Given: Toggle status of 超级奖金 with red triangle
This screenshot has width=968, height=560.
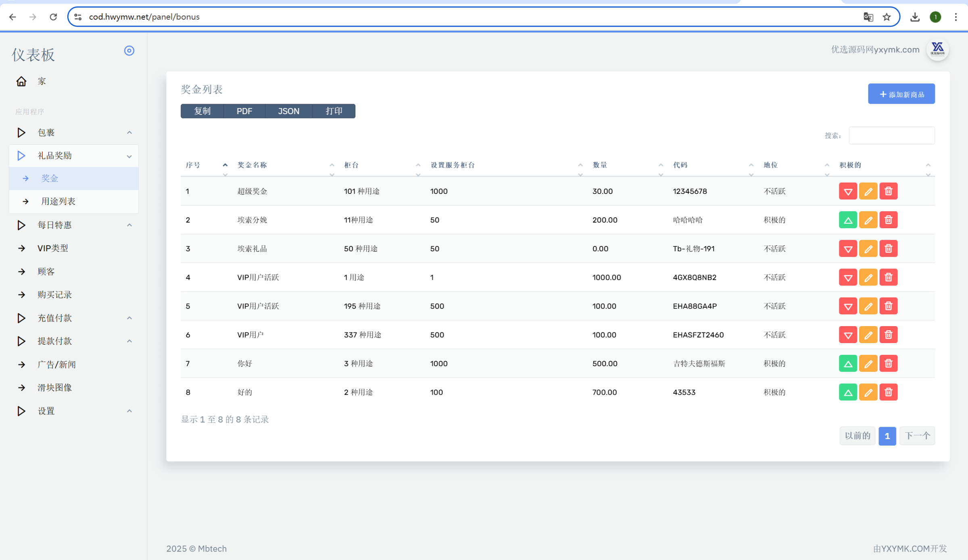Looking at the screenshot, I should tap(848, 191).
